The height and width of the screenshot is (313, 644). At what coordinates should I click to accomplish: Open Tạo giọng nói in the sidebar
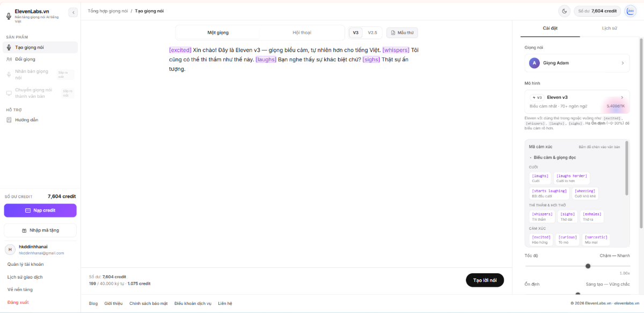40,47
